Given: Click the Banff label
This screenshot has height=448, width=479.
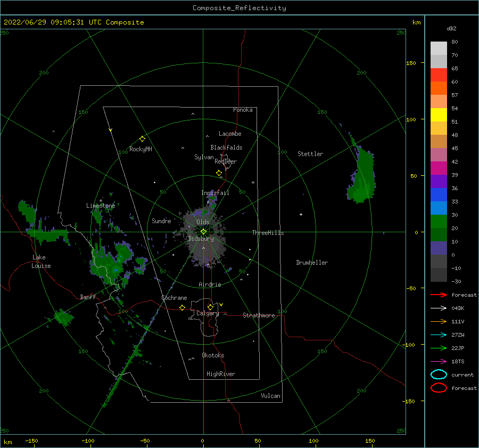Looking at the screenshot, I should 88,297.
